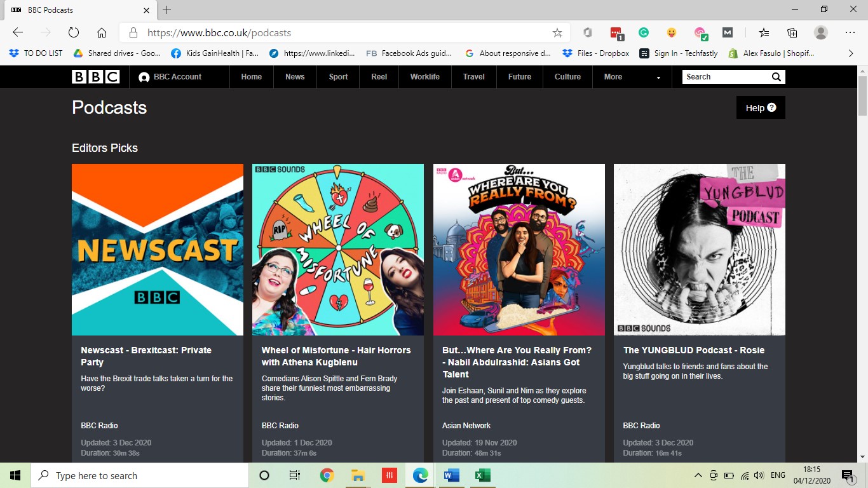Click the BBC Search input field
Screen dimensions: 868x488
click(x=725, y=77)
